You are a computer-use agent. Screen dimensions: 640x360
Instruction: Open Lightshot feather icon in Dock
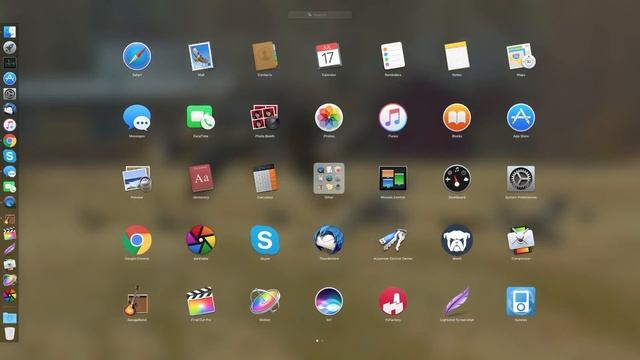click(9, 249)
